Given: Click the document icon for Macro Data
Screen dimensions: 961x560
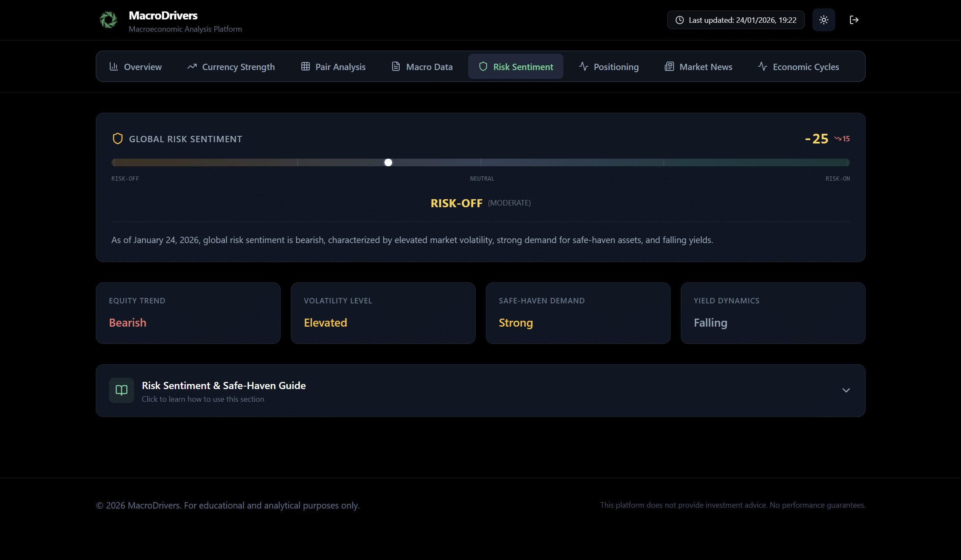Looking at the screenshot, I should (396, 67).
